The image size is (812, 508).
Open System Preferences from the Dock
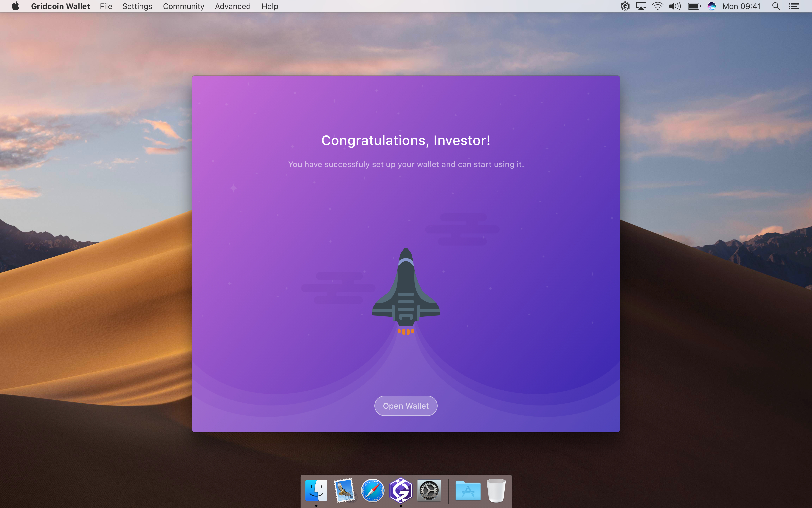click(429, 490)
